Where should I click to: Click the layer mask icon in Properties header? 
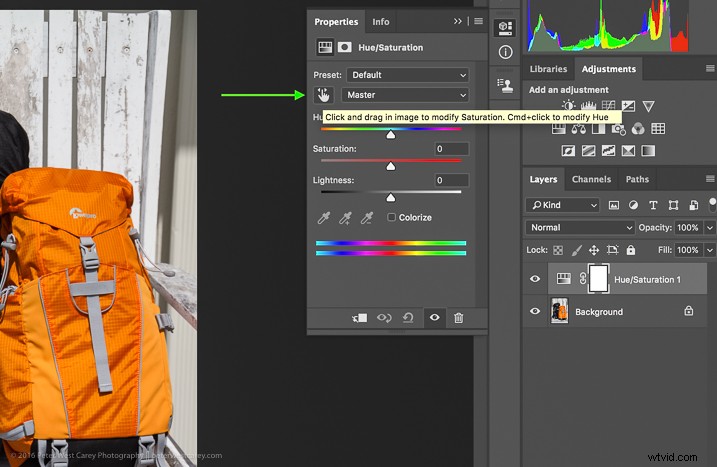pyautogui.click(x=344, y=47)
